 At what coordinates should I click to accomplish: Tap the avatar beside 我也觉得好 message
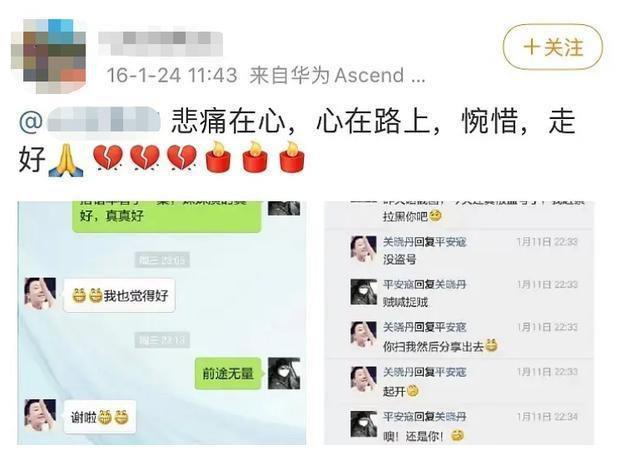40,293
